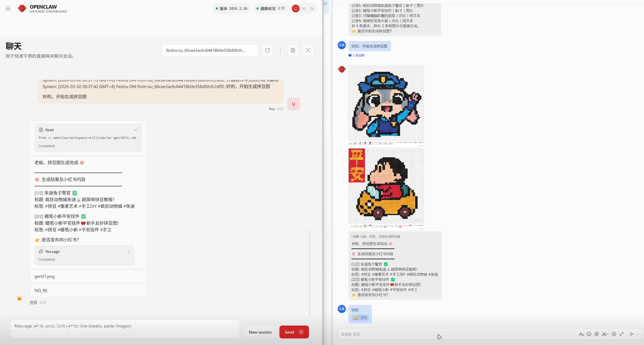Click the red Send button
The width and height of the screenshot is (644, 345).
tap(294, 332)
